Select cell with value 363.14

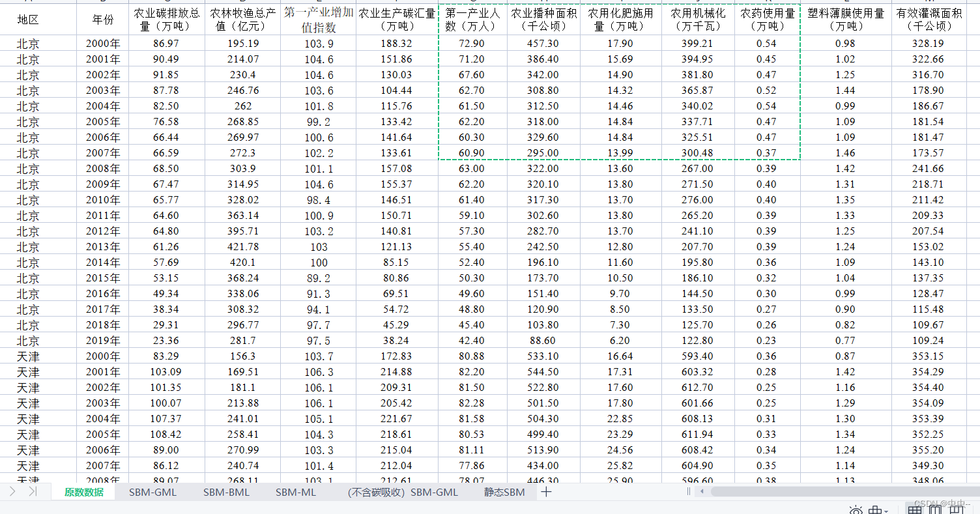point(243,216)
